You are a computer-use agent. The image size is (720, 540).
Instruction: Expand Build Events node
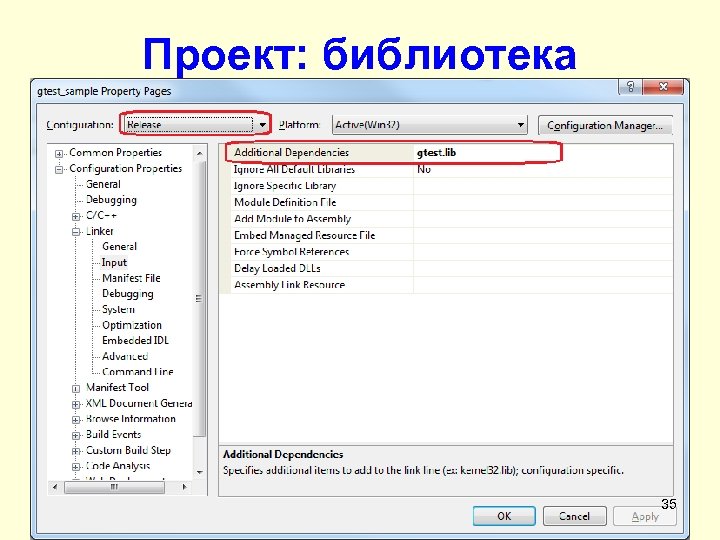tap(76, 435)
